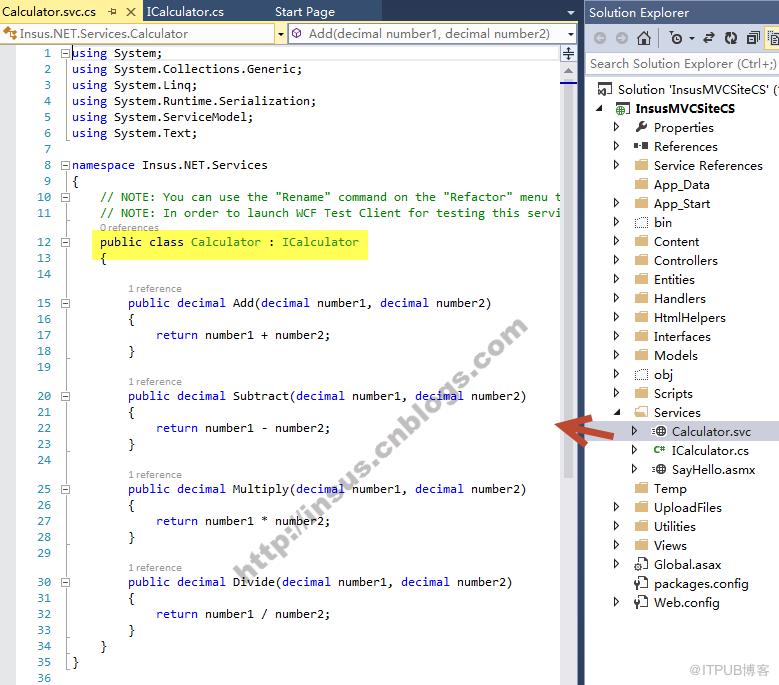
Task: Collapse the namespace outlining toggle
Action: 65,165
